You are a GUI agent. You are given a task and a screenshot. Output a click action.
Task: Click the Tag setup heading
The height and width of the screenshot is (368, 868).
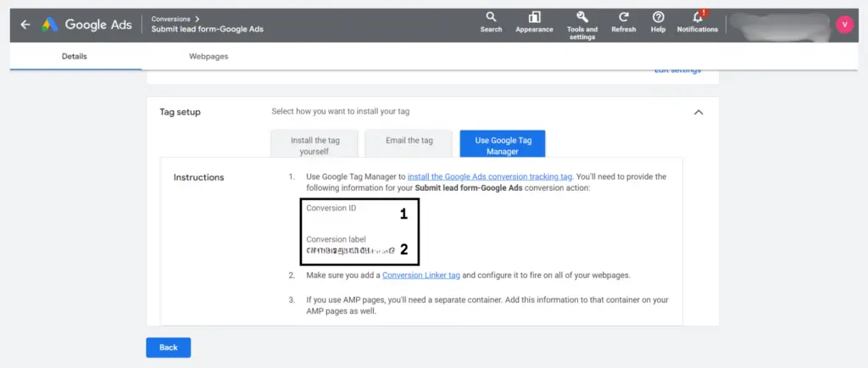pyautogui.click(x=180, y=112)
